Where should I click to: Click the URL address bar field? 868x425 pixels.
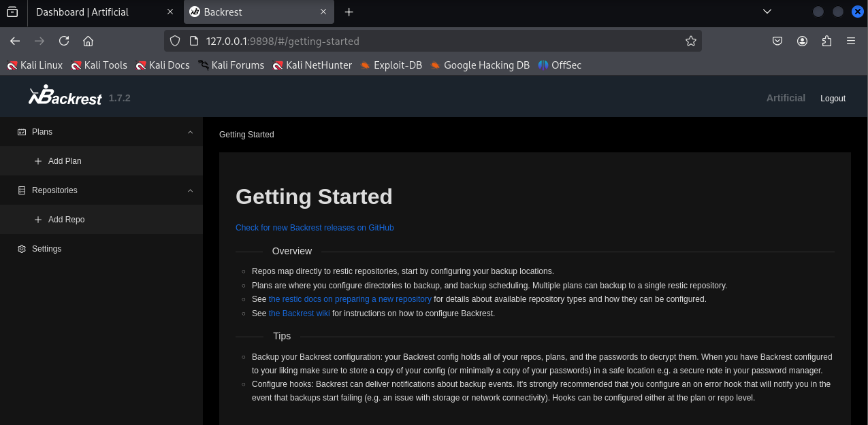436,41
